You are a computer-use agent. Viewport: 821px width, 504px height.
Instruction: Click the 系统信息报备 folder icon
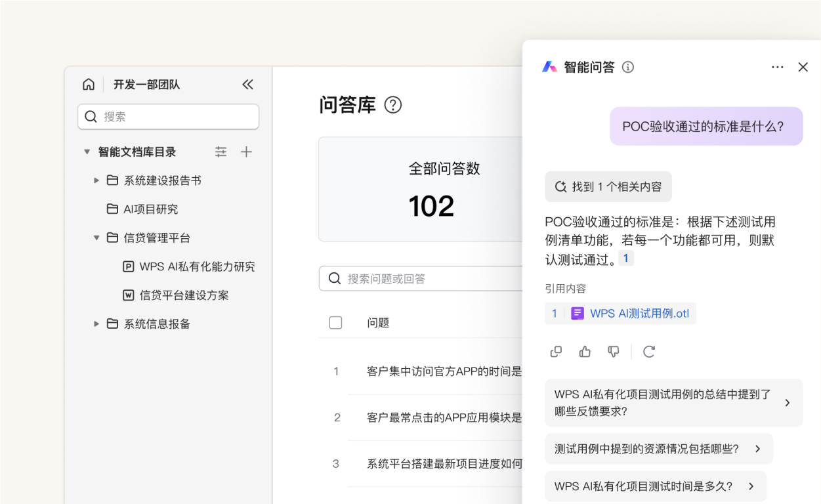click(x=112, y=324)
